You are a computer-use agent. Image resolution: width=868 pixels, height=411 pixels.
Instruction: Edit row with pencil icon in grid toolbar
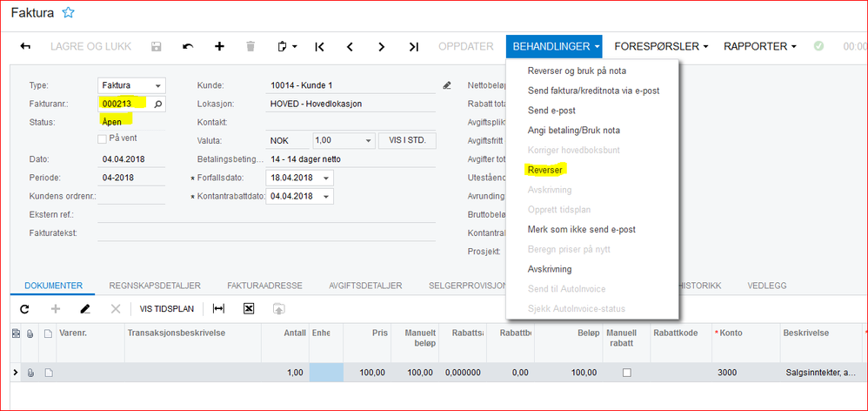84,309
